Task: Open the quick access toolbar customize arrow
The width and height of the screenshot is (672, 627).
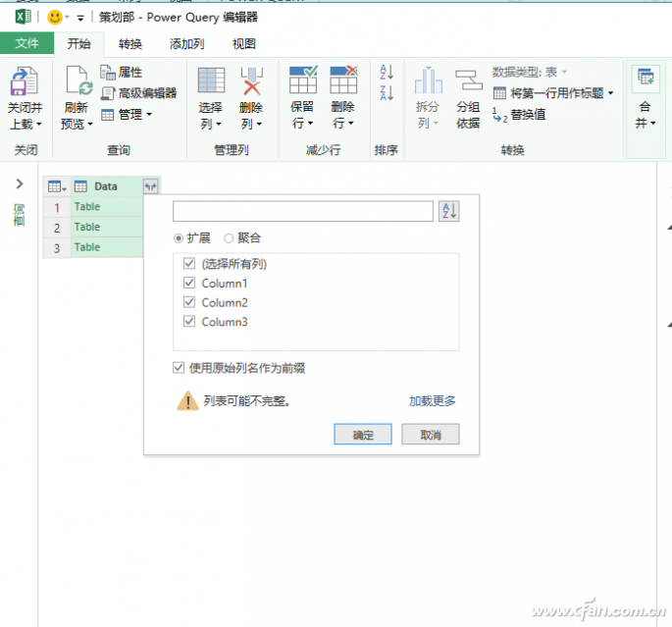Action: [x=80, y=18]
